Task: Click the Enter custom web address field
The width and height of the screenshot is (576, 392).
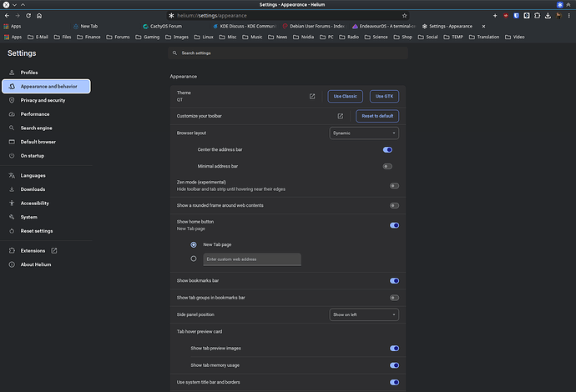Action: tap(252, 259)
